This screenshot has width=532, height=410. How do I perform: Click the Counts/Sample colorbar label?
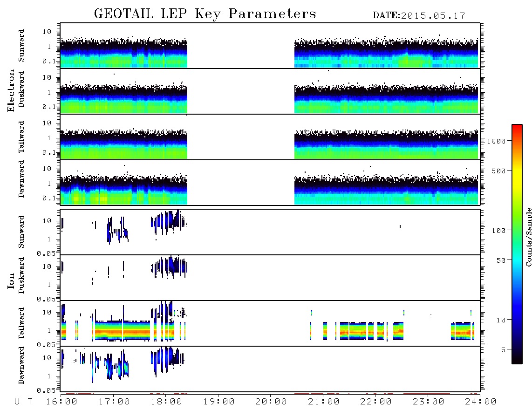tap(529, 237)
